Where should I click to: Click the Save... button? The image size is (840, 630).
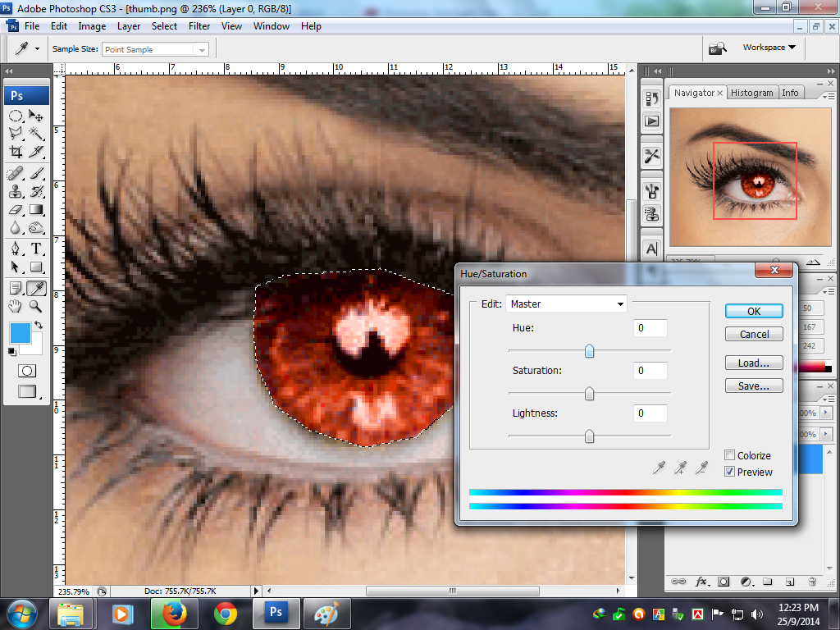754,386
